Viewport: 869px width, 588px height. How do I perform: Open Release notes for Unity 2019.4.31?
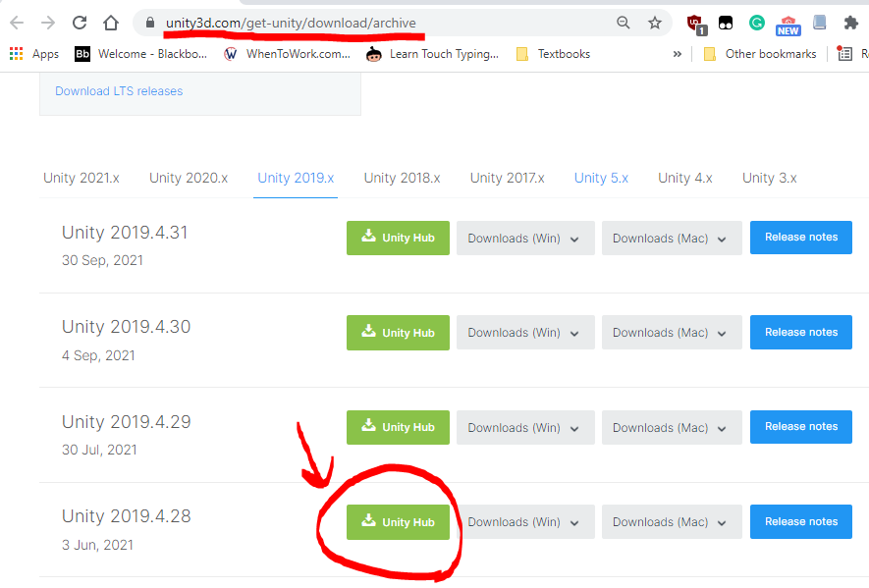click(801, 238)
